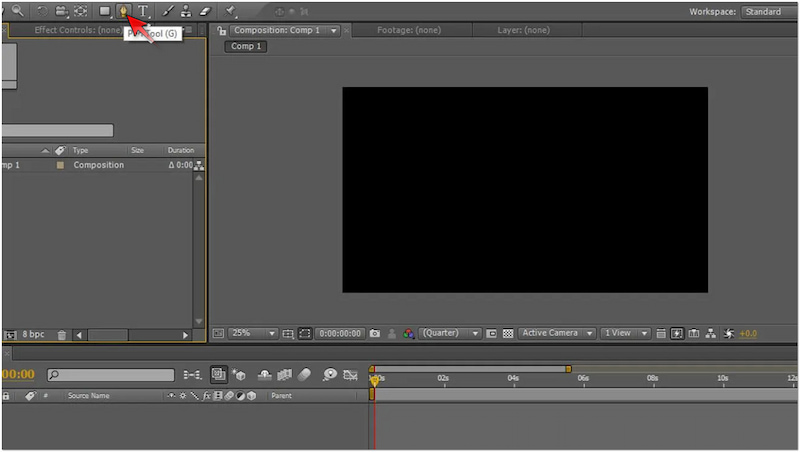Click the Comp 1 breadcrumb tab

(245, 47)
